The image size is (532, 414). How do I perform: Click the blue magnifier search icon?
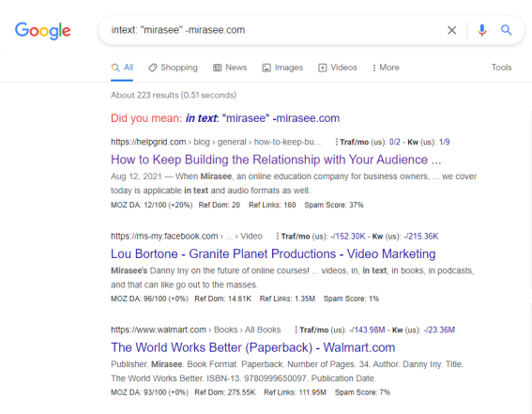(507, 30)
